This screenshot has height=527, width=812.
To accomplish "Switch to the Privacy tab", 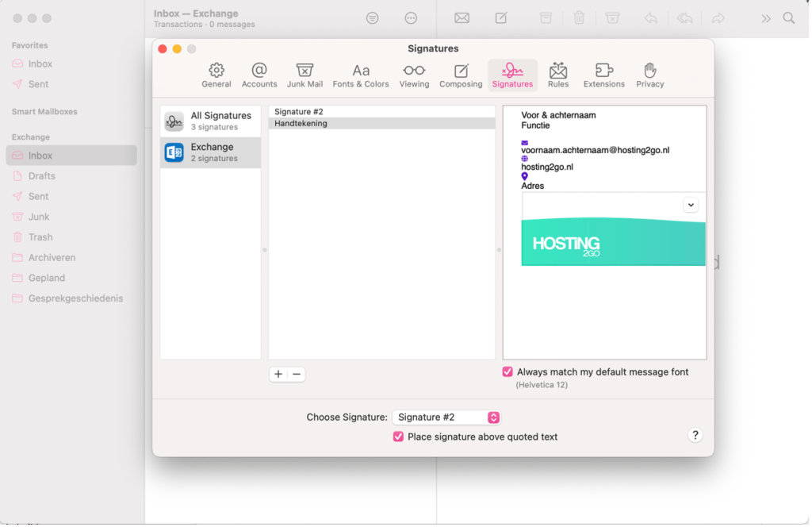I will coord(650,75).
